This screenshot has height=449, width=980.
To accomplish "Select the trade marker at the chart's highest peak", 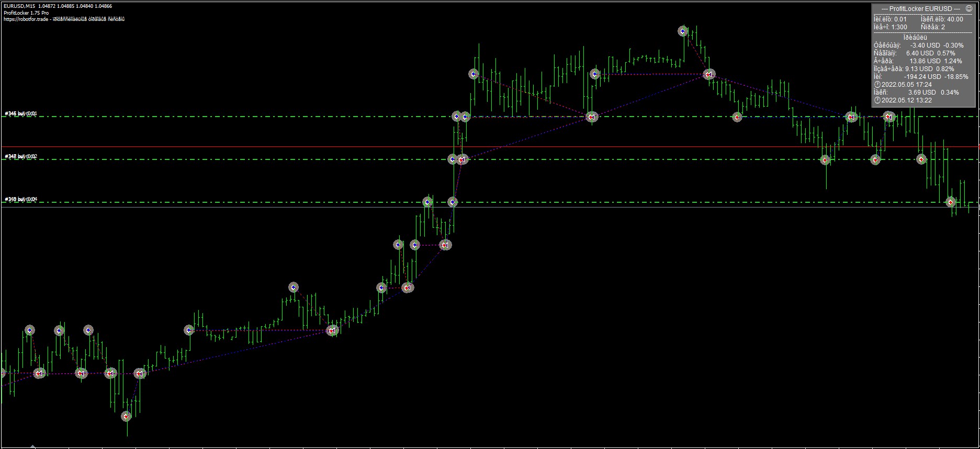I will tap(683, 31).
